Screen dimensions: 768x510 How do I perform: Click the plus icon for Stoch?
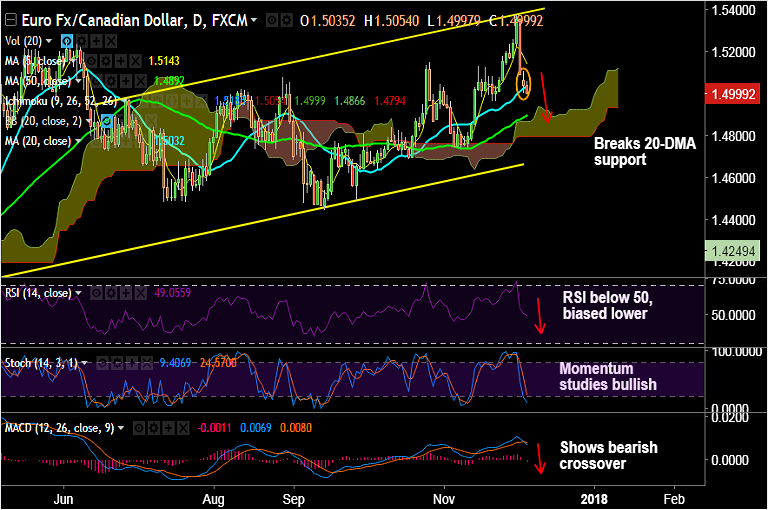(132, 363)
